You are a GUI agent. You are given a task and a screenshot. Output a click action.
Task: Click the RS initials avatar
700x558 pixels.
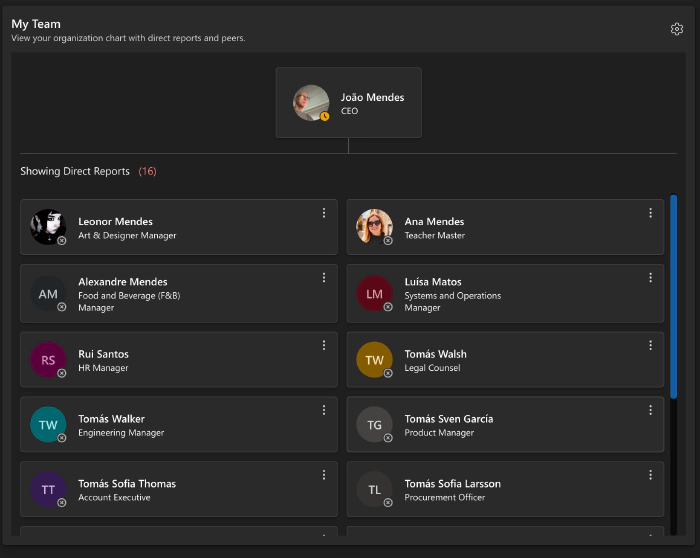(x=48, y=360)
